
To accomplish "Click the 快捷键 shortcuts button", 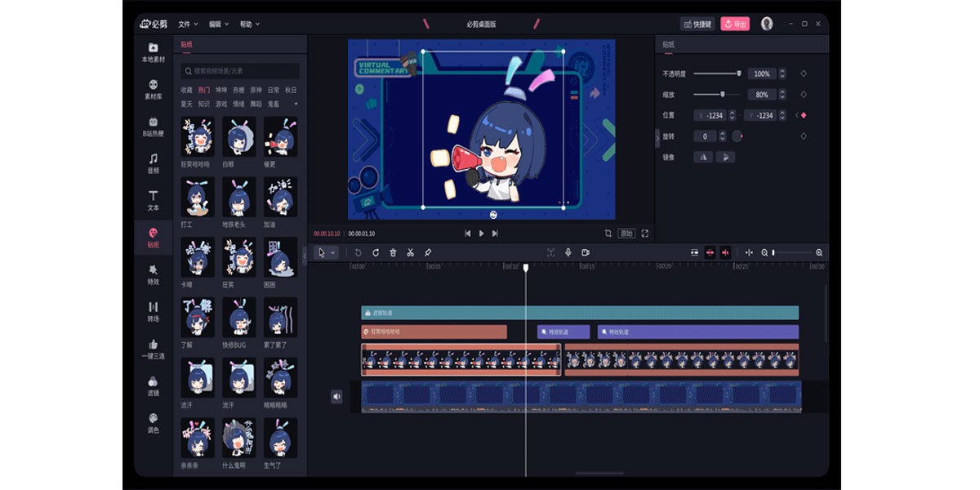I will coord(698,24).
